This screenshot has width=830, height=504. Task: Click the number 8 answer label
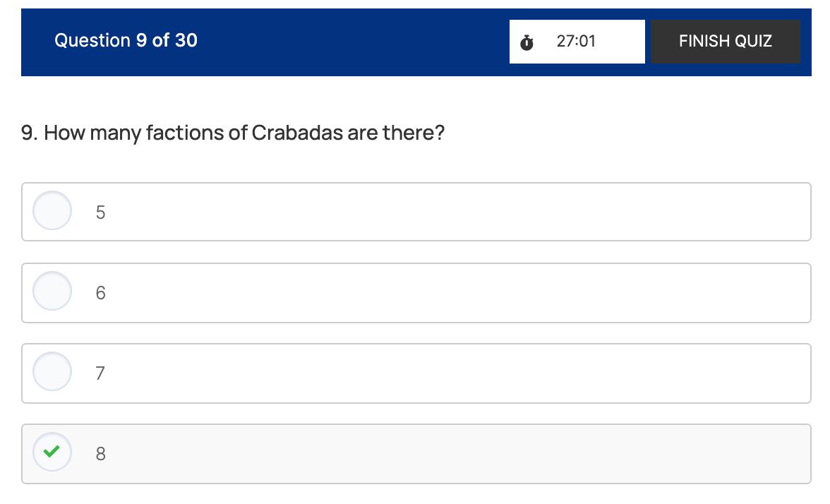[x=100, y=454]
